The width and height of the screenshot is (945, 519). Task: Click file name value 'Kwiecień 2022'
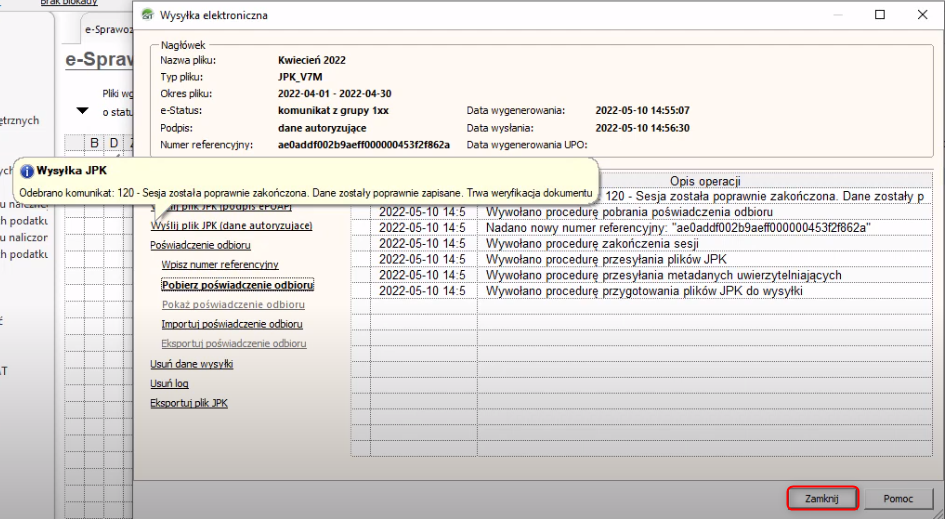312,60
